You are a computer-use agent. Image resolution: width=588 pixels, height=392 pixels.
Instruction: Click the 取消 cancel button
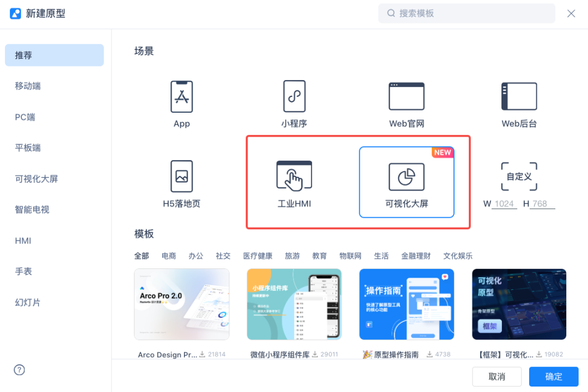click(x=497, y=376)
